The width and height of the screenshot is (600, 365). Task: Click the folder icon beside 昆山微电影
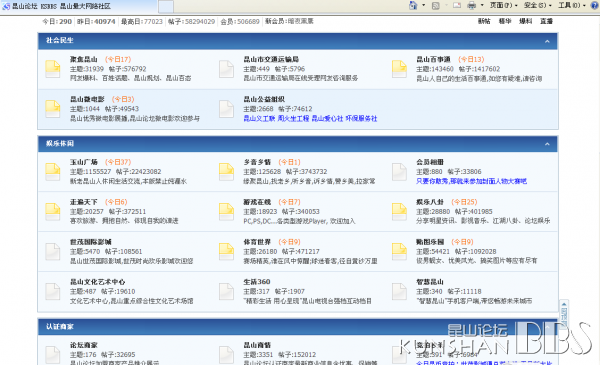click(x=52, y=109)
